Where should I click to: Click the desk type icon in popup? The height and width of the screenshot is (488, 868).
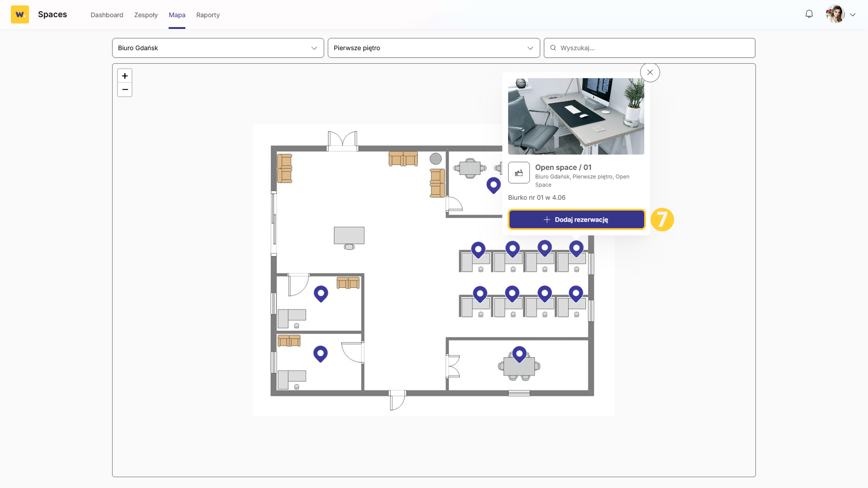tap(519, 173)
